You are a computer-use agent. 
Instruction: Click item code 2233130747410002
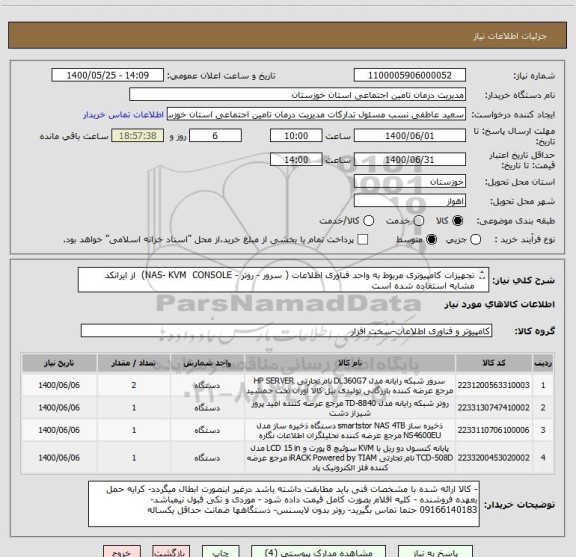click(493, 408)
